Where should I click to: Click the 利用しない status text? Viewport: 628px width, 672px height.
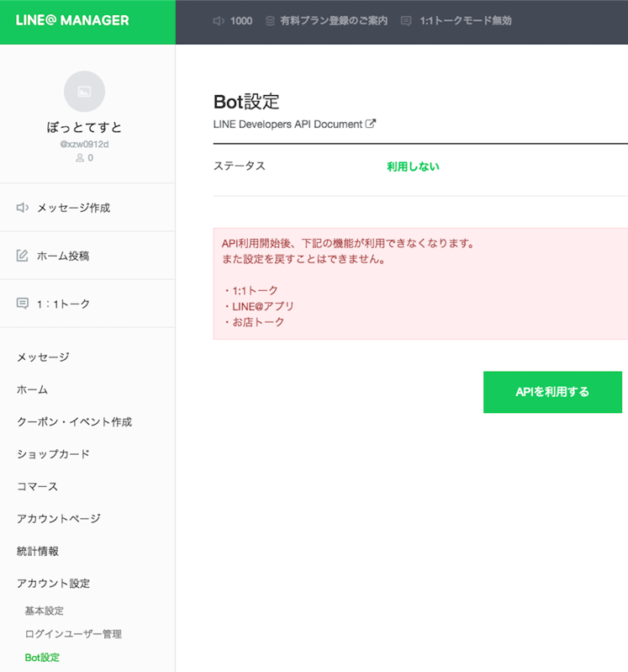(x=414, y=167)
